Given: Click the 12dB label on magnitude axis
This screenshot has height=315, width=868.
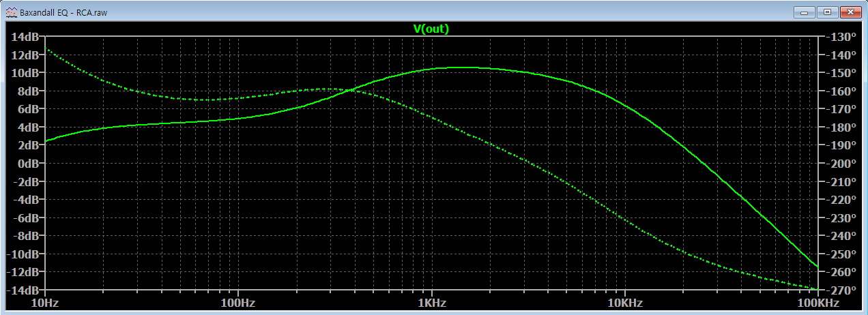Looking at the screenshot, I should coord(27,55).
